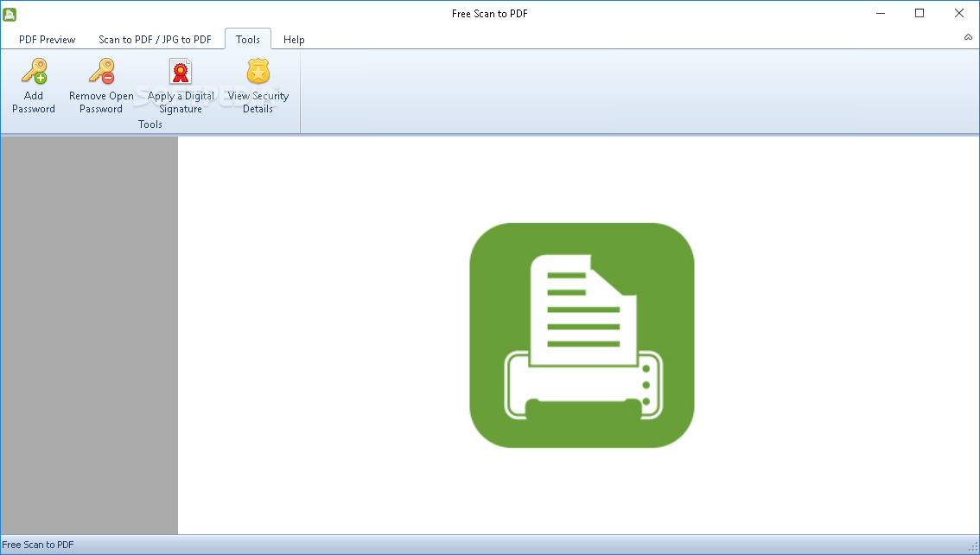Click 'Free Scan to PDF' status bar text
Viewport: 980px width, 555px height.
point(38,545)
